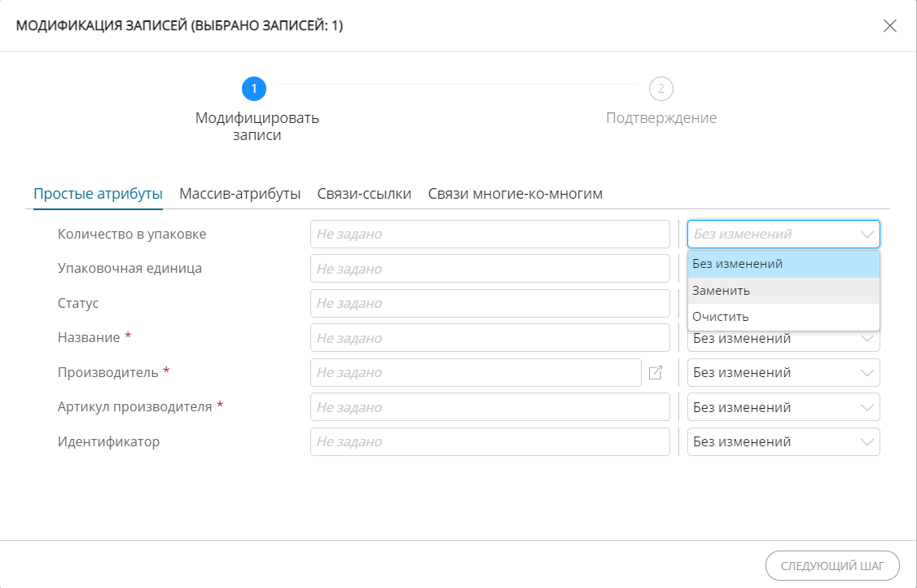
Task: Open the Производитель external link icon
Action: coord(656,373)
